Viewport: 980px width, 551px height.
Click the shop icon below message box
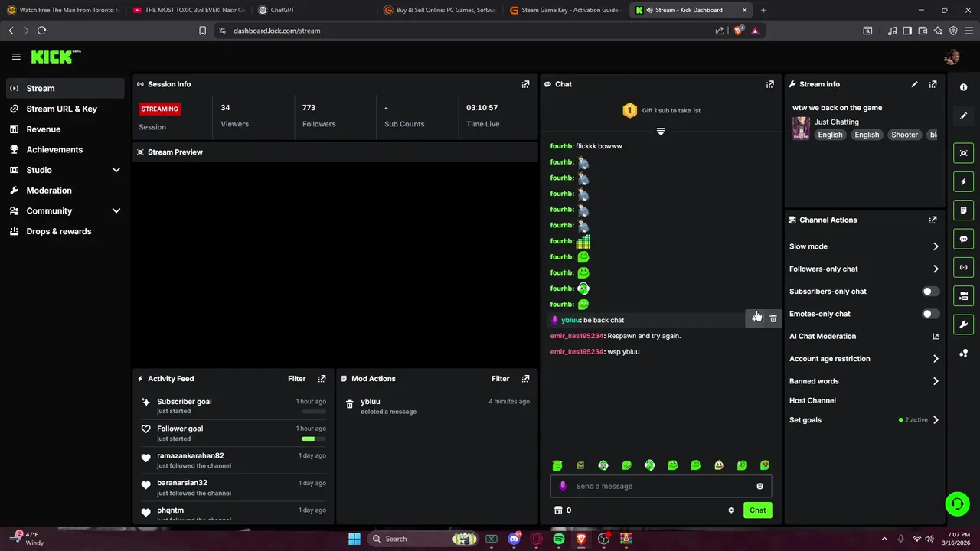point(558,510)
